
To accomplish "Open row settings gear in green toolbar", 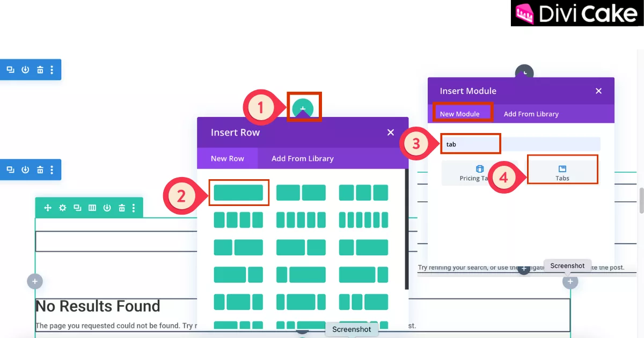I will pyautogui.click(x=63, y=208).
